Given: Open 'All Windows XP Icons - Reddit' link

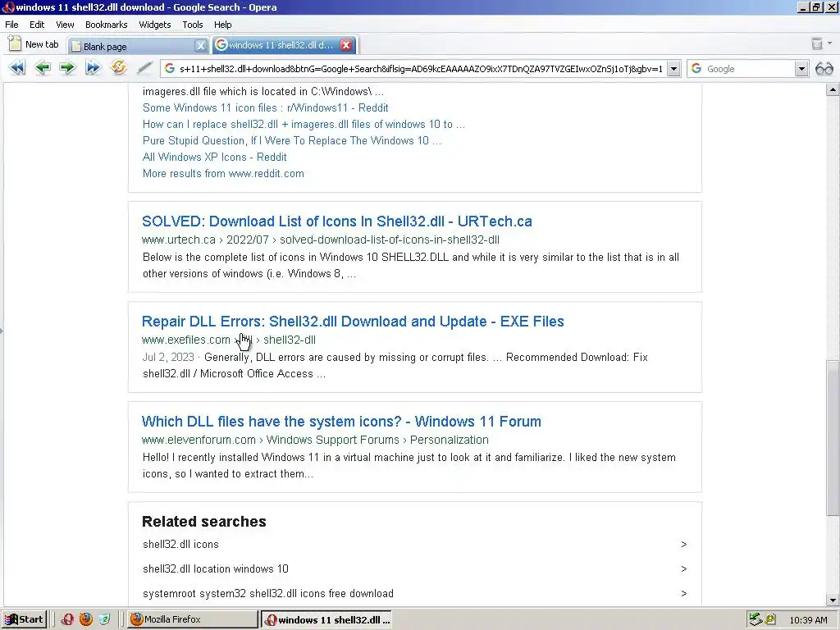Looking at the screenshot, I should click(x=214, y=157).
